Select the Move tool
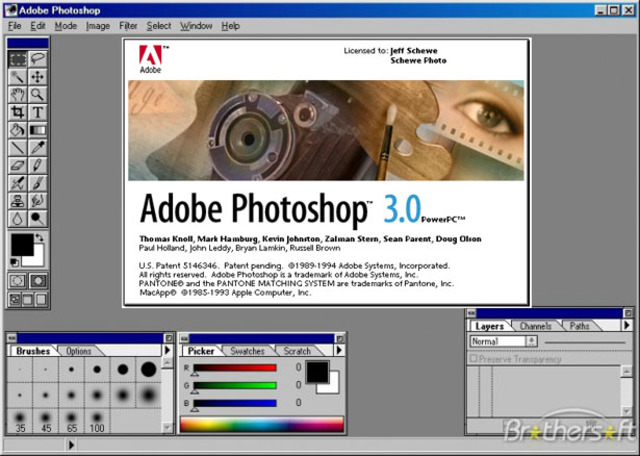This screenshot has width=640, height=456. (38, 77)
